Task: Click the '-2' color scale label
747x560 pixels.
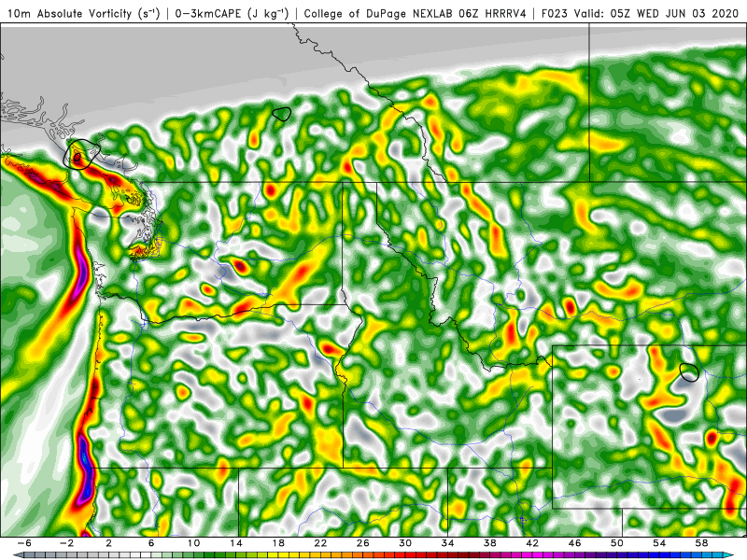Action: pyautogui.click(x=66, y=543)
